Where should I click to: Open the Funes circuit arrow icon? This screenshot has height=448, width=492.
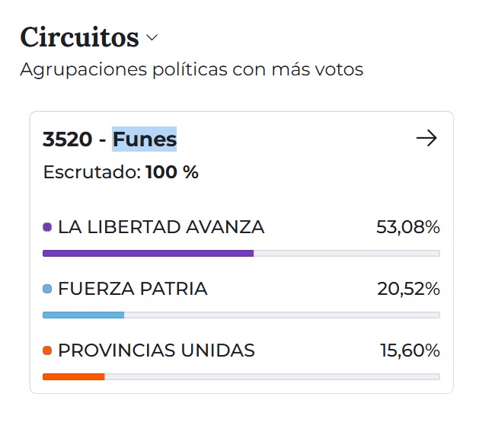[427, 138]
